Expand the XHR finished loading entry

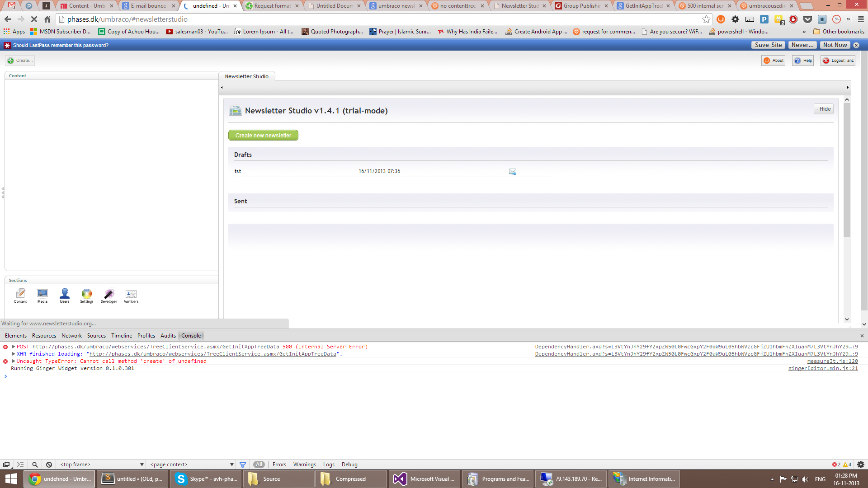coord(14,354)
